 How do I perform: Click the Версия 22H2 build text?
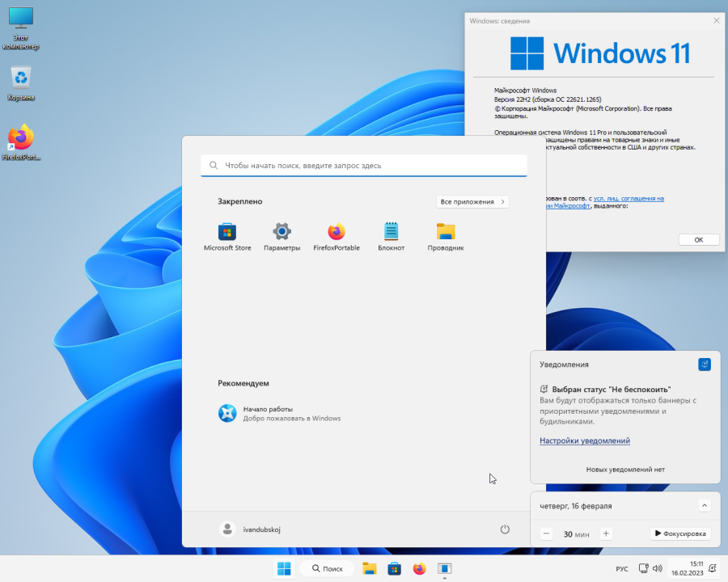click(x=548, y=99)
